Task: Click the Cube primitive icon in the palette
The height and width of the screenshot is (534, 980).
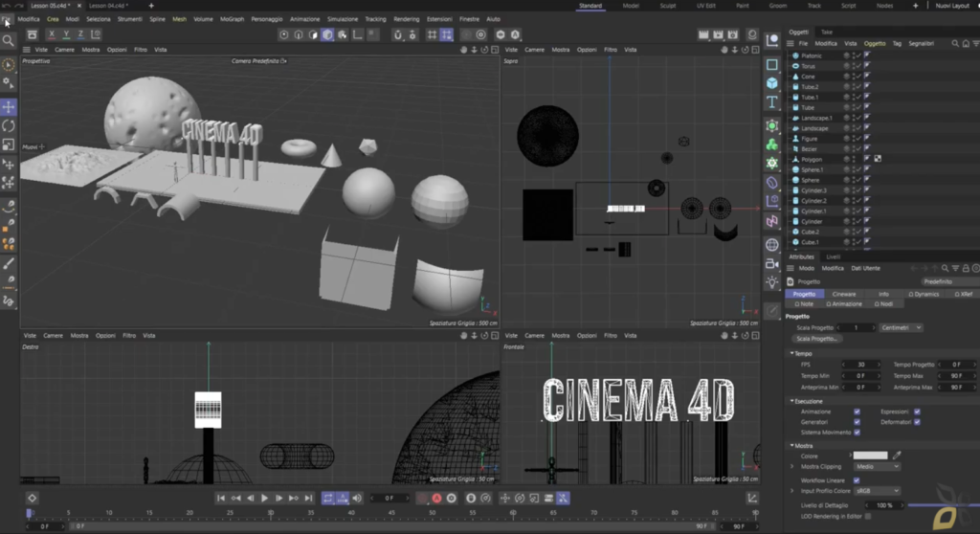Action: tap(772, 83)
